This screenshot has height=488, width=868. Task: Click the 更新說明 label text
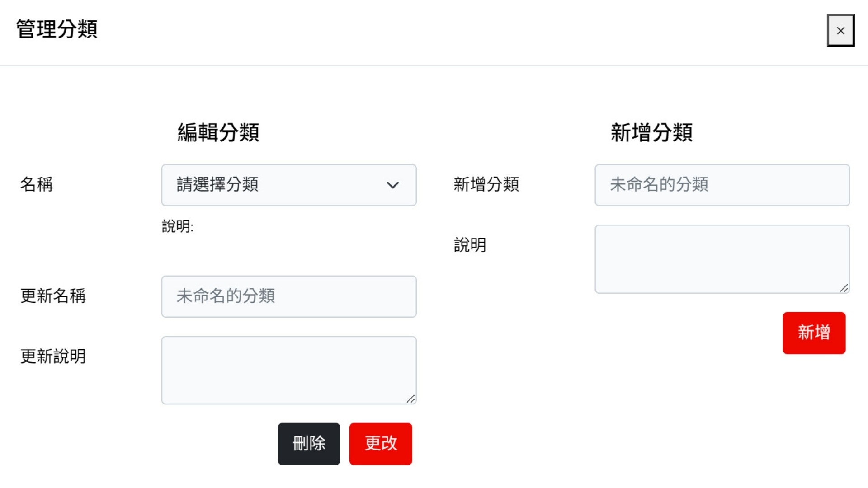(53, 357)
